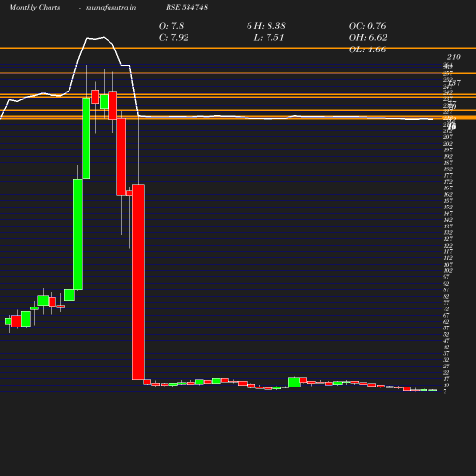Click the 'OH: 6.62' reading
Image resolution: width=476 pixels, height=476 pixels.
pyautogui.click(x=368, y=37)
